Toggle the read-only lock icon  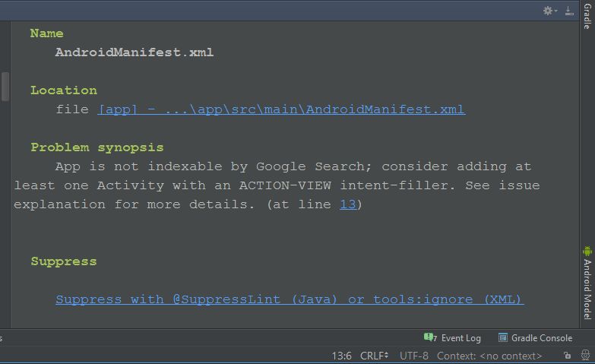pos(568,356)
